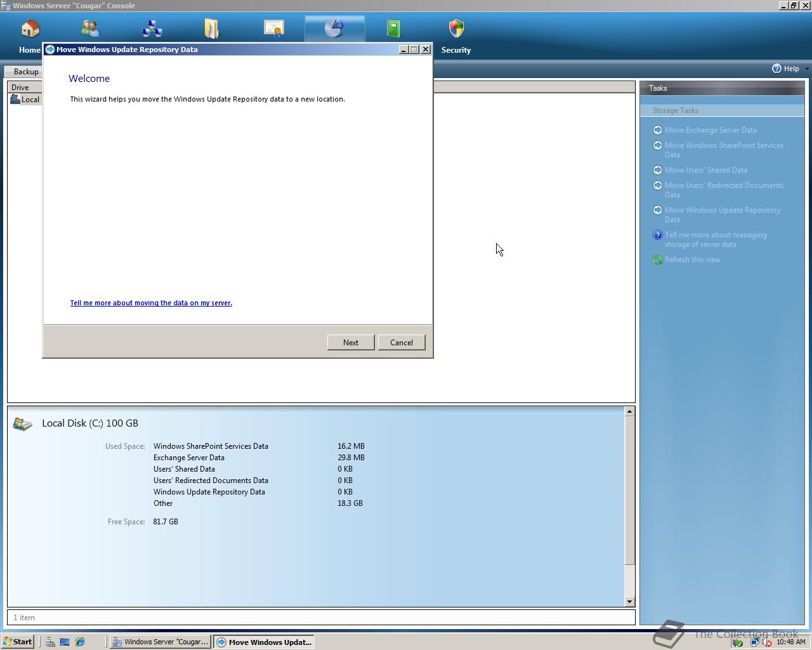This screenshot has height=650, width=812.
Task: Switch to Move Windows Update taskbar button
Action: point(264,642)
